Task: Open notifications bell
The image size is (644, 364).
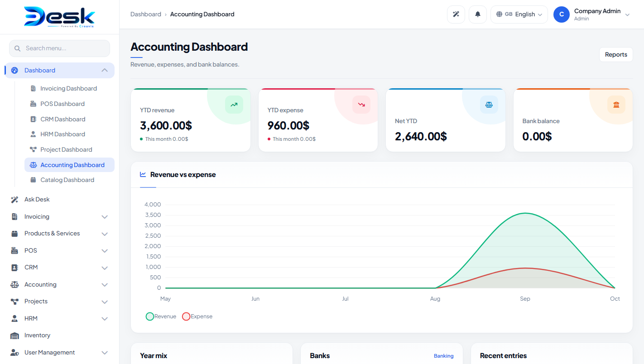Action: (478, 14)
